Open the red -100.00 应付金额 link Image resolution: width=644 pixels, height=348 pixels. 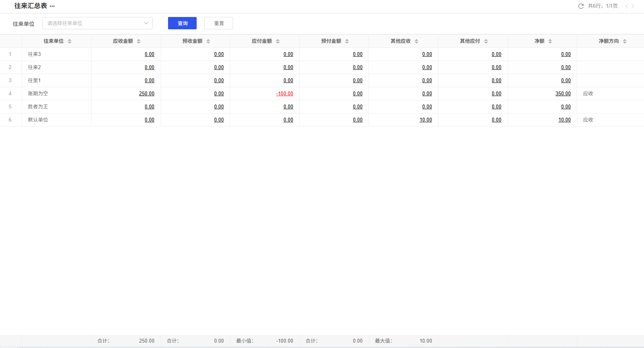tap(285, 94)
